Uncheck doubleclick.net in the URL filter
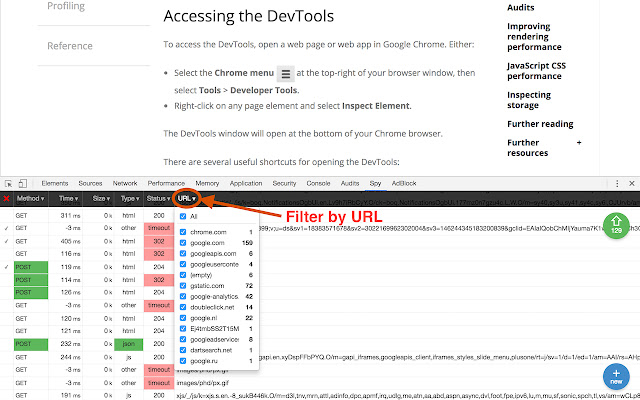 click(183, 307)
